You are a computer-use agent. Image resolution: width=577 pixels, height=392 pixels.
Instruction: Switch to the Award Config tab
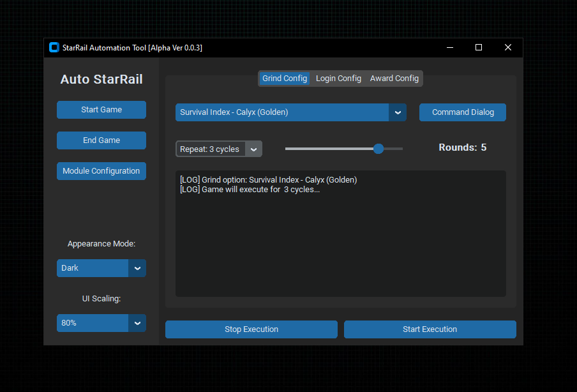pyautogui.click(x=394, y=79)
